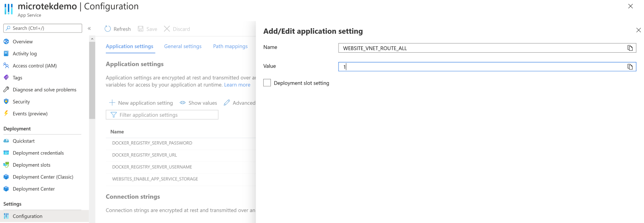Click the Refresh icon in toolbar
The height and width of the screenshot is (223, 644).
click(107, 29)
